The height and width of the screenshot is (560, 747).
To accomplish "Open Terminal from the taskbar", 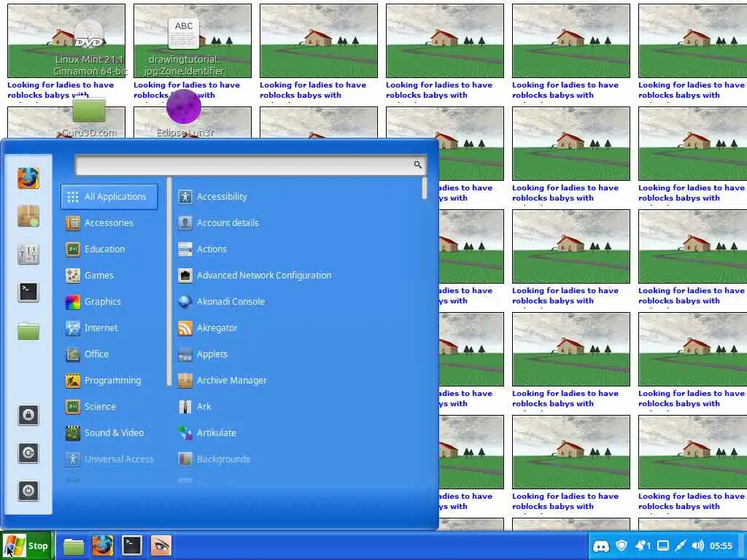I will [x=132, y=545].
